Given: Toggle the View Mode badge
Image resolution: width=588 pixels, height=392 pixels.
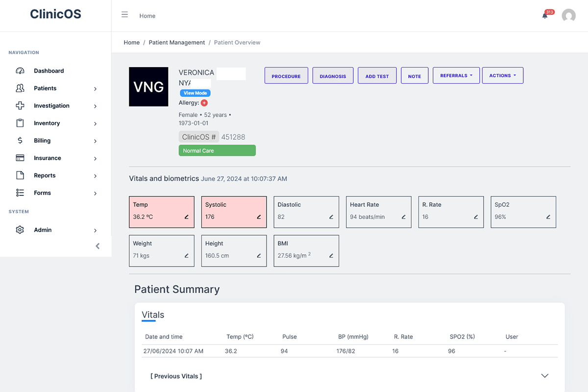Looking at the screenshot, I should (x=195, y=93).
